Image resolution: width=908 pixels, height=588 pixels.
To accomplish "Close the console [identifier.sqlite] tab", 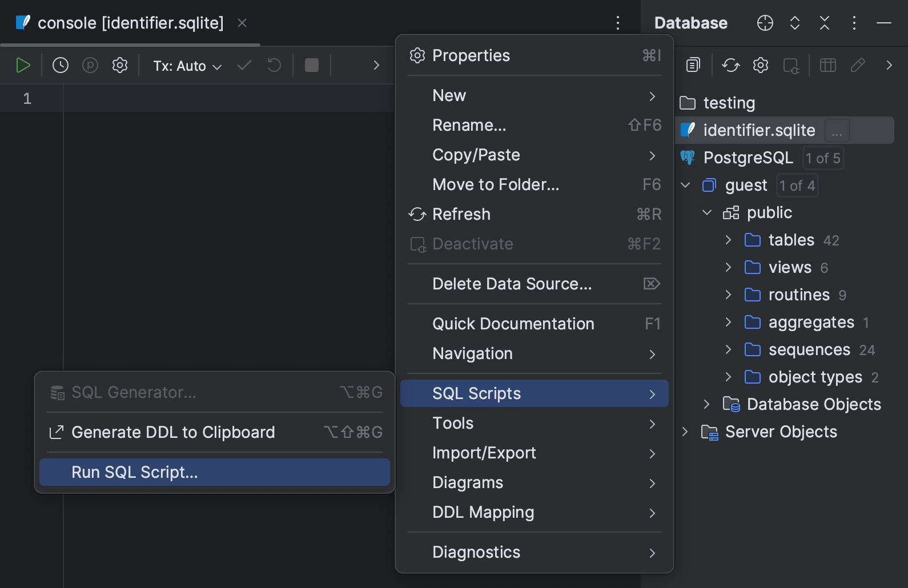I will (x=242, y=23).
